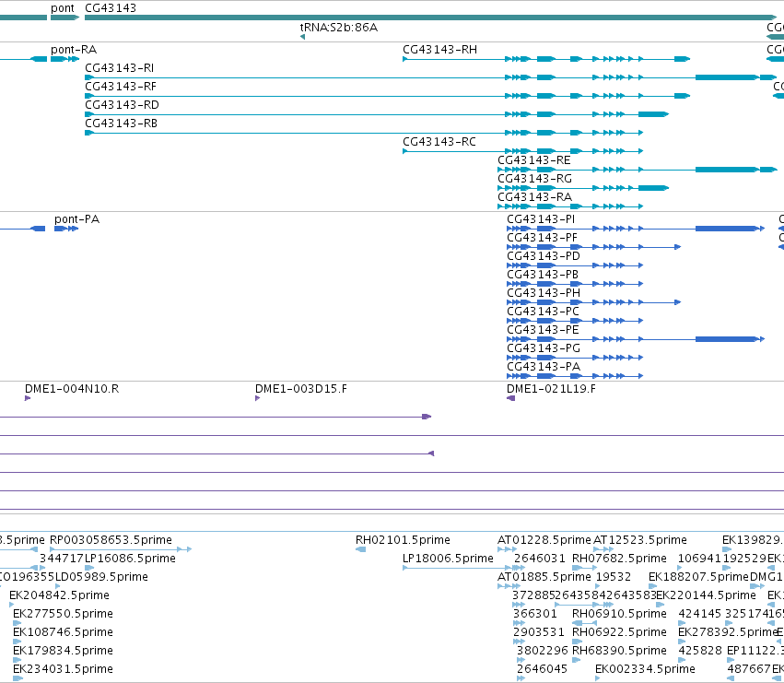Click the RH06910.5prime EST label
This screenshot has width=784, height=683.
point(619,614)
